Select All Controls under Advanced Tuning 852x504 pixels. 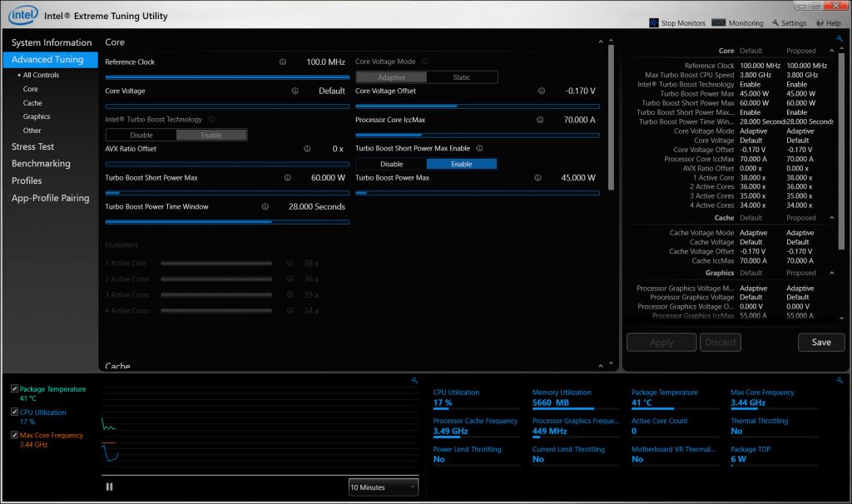(41, 75)
